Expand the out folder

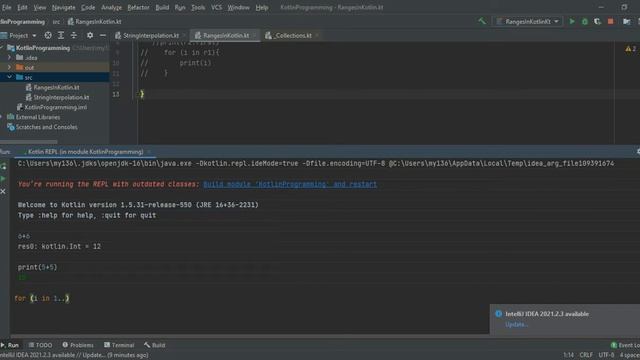click(9, 67)
